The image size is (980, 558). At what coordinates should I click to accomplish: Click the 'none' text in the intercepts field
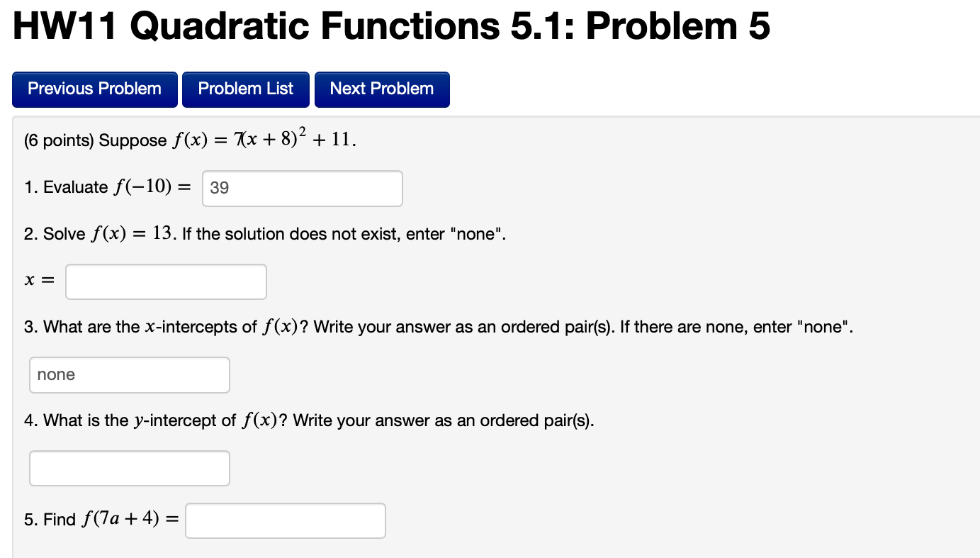(55, 374)
